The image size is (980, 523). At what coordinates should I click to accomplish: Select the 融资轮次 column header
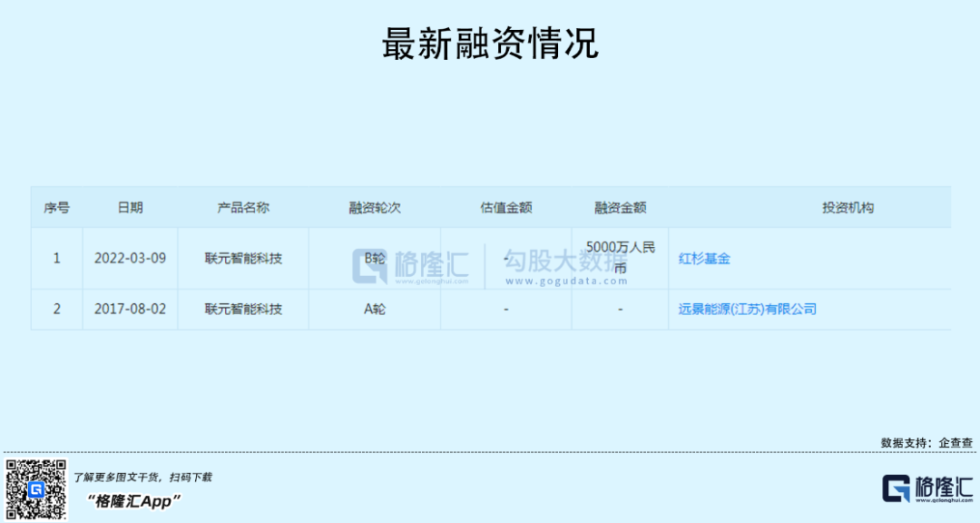click(375, 208)
